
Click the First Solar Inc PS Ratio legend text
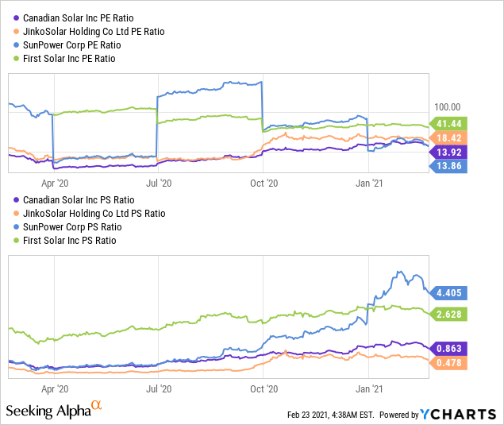pos(69,241)
